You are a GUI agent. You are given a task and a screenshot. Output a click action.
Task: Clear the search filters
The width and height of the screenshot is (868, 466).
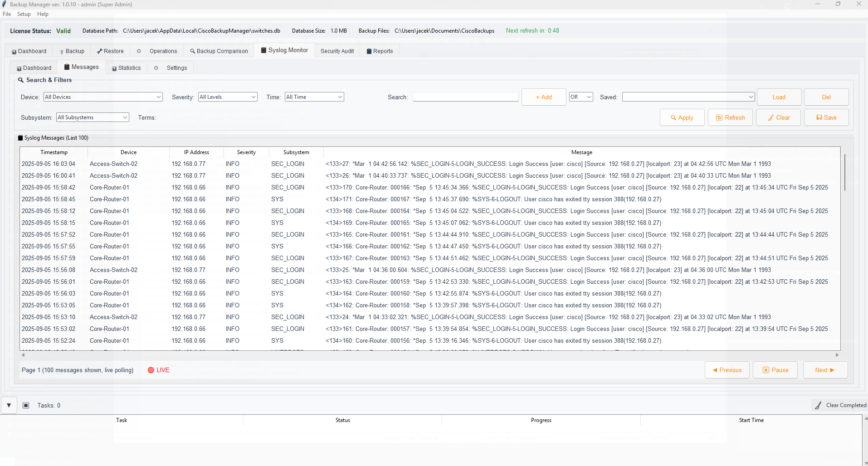[x=778, y=117]
